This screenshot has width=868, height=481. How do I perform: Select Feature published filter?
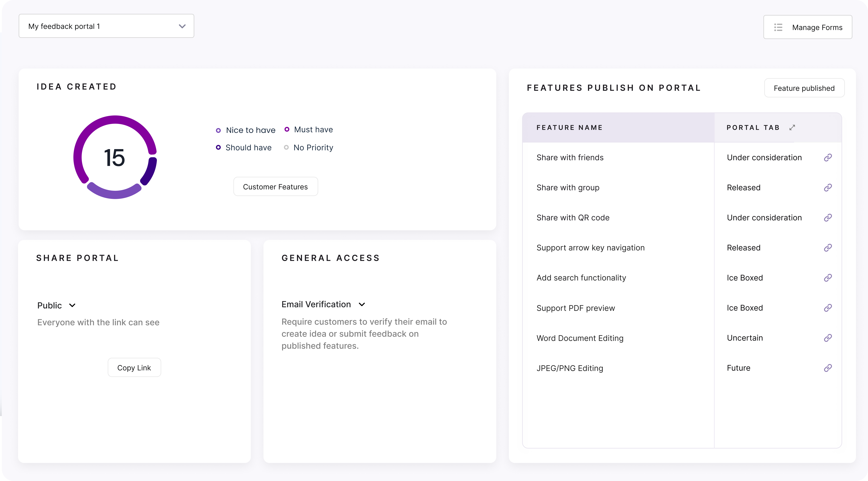[804, 88]
